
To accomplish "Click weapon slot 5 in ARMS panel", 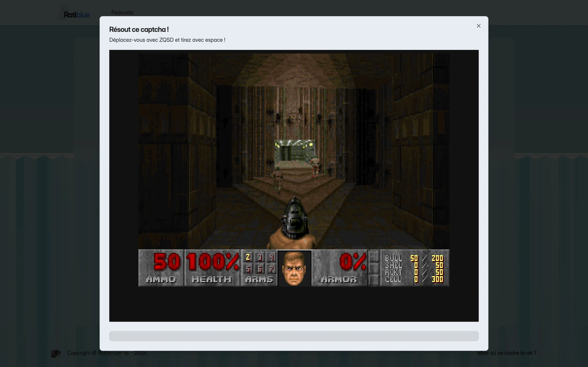I will click(248, 269).
